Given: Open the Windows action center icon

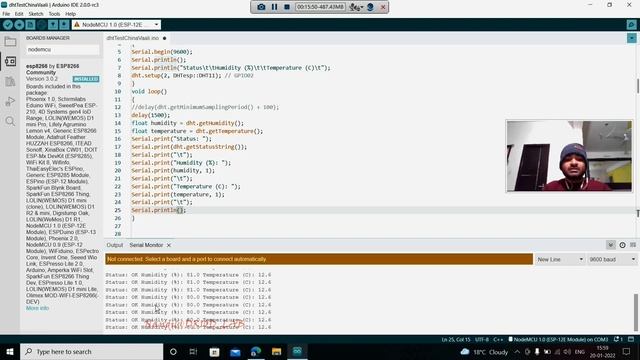Looking at the screenshot, I should (627, 351).
